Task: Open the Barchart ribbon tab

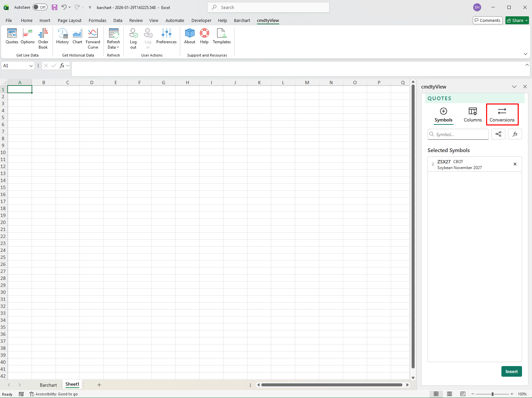Action: click(x=242, y=20)
